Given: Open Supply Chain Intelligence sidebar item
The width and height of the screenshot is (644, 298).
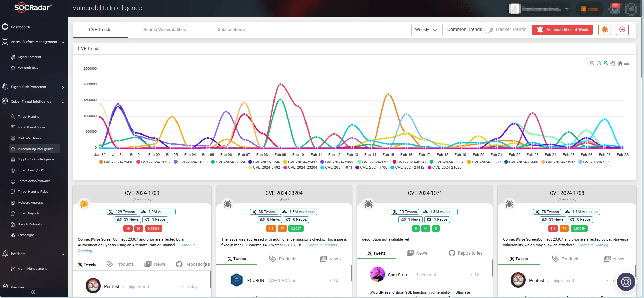Looking at the screenshot, I should click(x=36, y=159).
